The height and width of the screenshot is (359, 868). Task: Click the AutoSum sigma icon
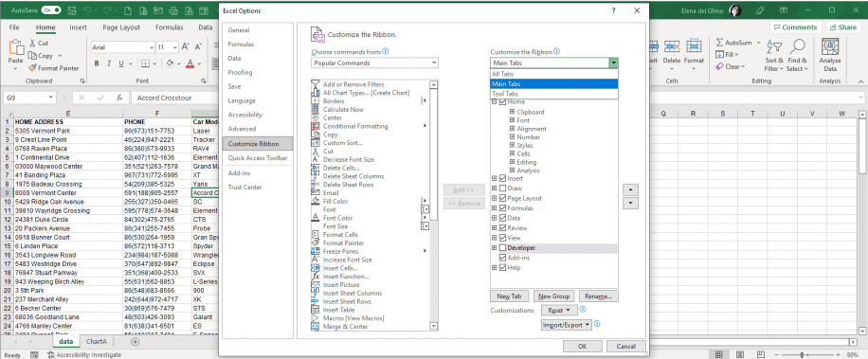tap(719, 43)
